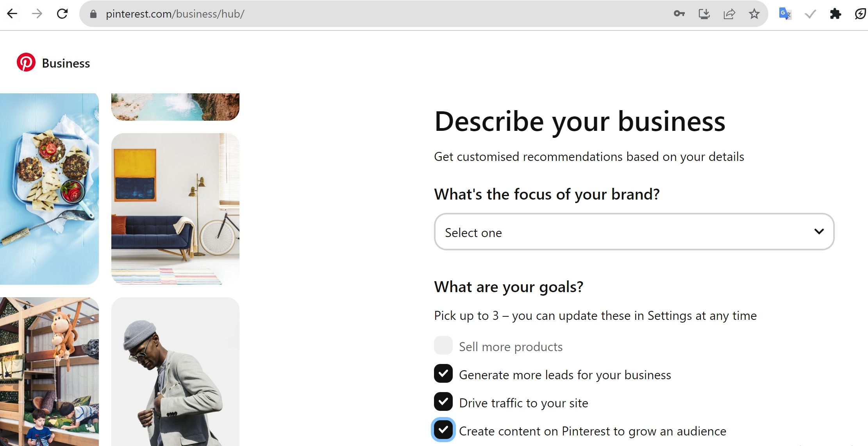The height and width of the screenshot is (446, 868).
Task: Click the Business header link
Action: pos(66,63)
